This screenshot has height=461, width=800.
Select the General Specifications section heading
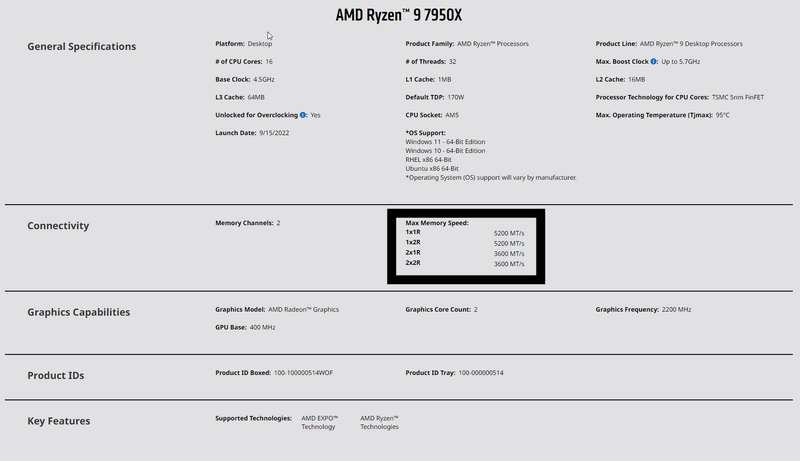pos(82,46)
